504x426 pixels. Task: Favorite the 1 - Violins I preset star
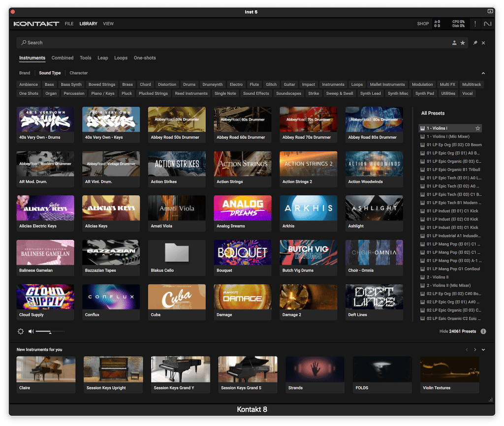[x=477, y=129]
